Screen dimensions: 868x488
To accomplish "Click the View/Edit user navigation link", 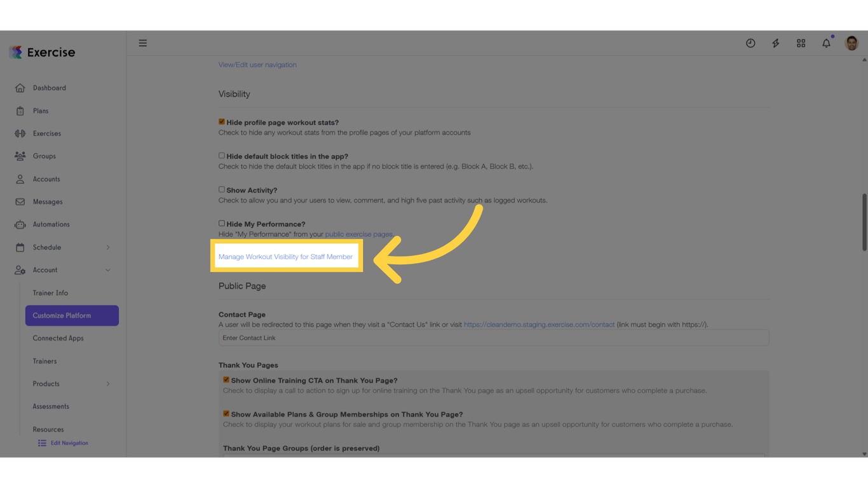I will [257, 65].
